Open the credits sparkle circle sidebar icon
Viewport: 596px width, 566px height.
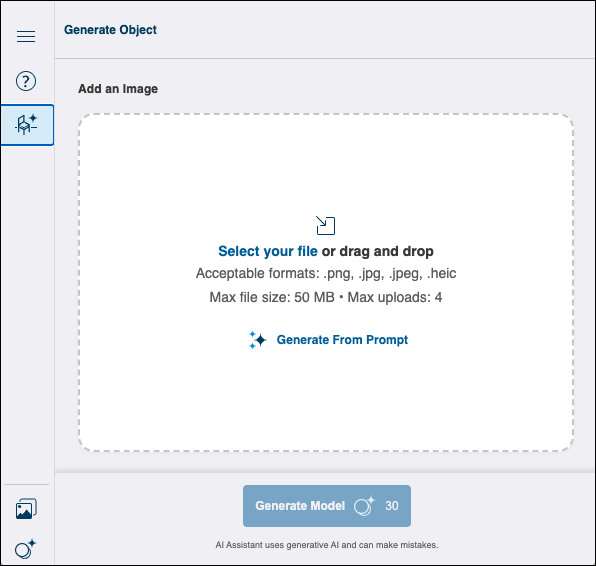coord(25,549)
